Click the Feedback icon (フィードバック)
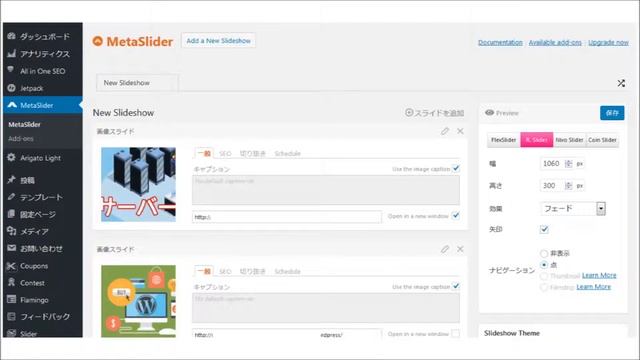 click(x=11, y=316)
